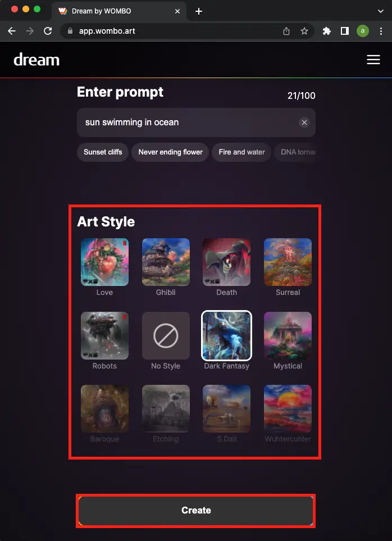This screenshot has height=541, width=392.
Task: Expand the tab search chevron
Action: pos(381,11)
